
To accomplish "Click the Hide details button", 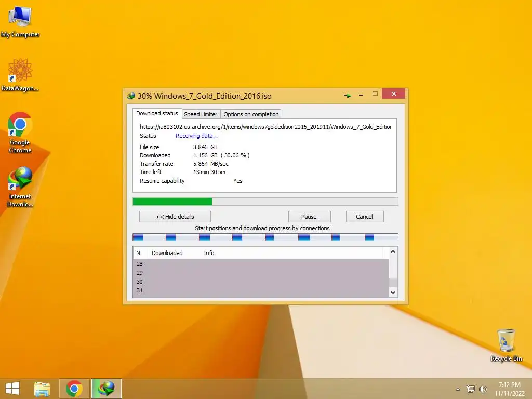I will pyautogui.click(x=175, y=217).
